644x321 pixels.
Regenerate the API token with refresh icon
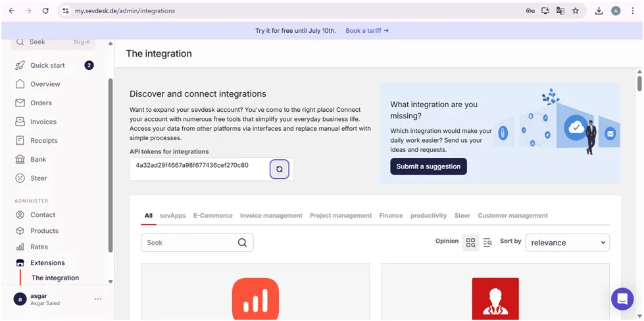(280, 169)
